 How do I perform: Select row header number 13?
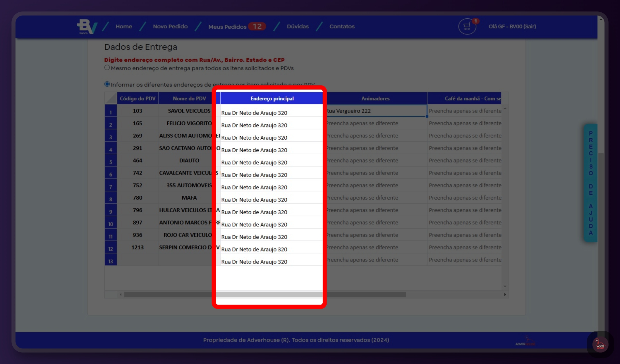pos(111,260)
